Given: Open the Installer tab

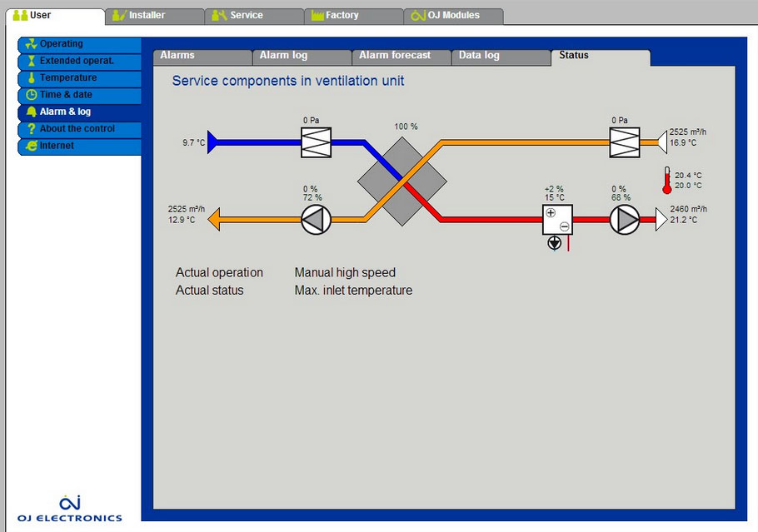Looking at the screenshot, I should tap(154, 16).
